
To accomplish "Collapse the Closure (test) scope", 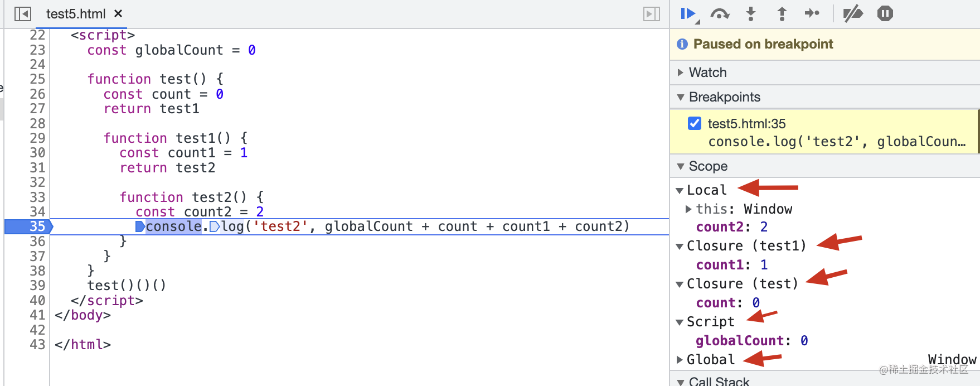I will [x=680, y=284].
